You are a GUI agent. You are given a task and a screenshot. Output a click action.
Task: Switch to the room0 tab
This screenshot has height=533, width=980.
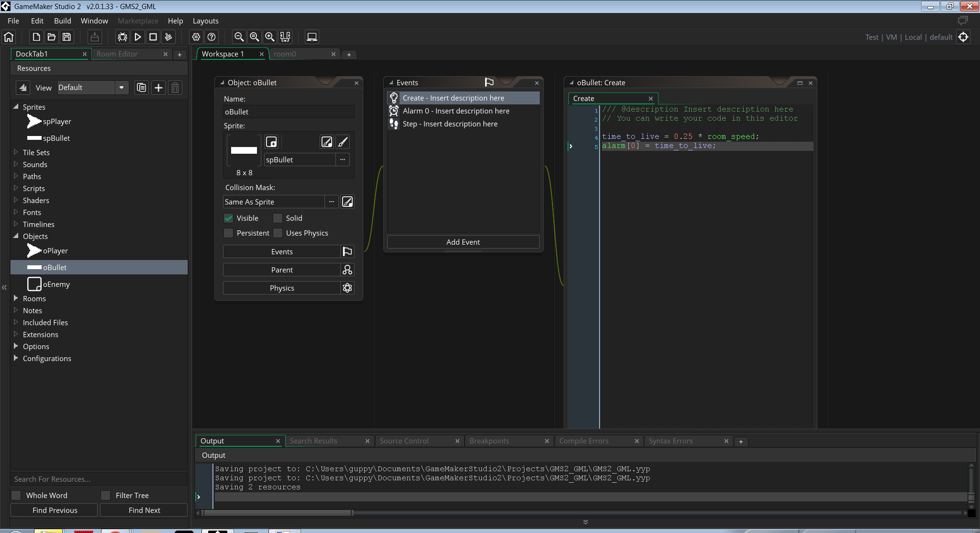point(285,54)
